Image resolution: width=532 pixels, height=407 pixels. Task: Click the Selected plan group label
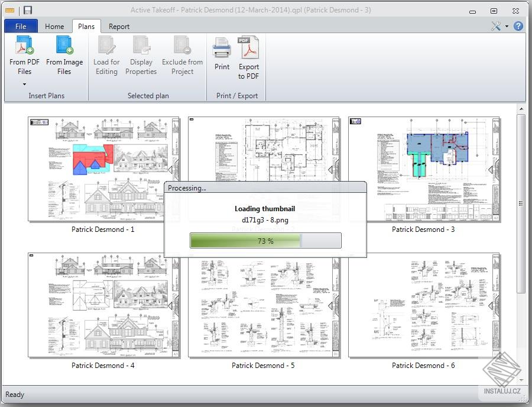[148, 96]
